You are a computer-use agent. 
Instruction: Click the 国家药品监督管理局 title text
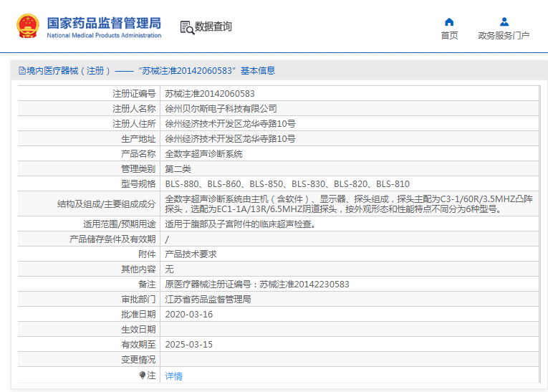tap(104, 23)
